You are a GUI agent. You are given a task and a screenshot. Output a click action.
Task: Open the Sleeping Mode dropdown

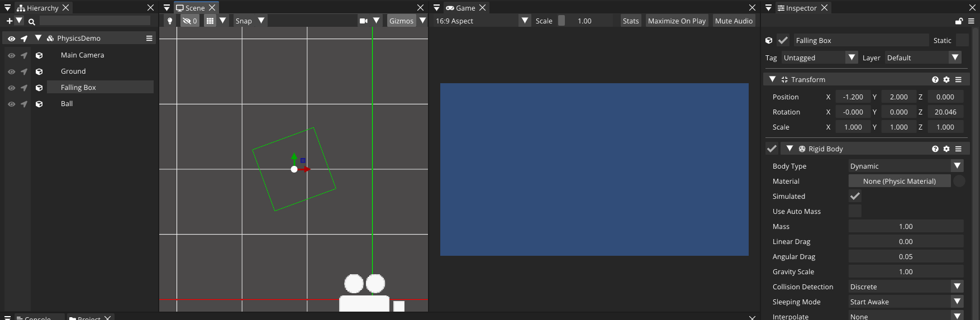click(906, 302)
